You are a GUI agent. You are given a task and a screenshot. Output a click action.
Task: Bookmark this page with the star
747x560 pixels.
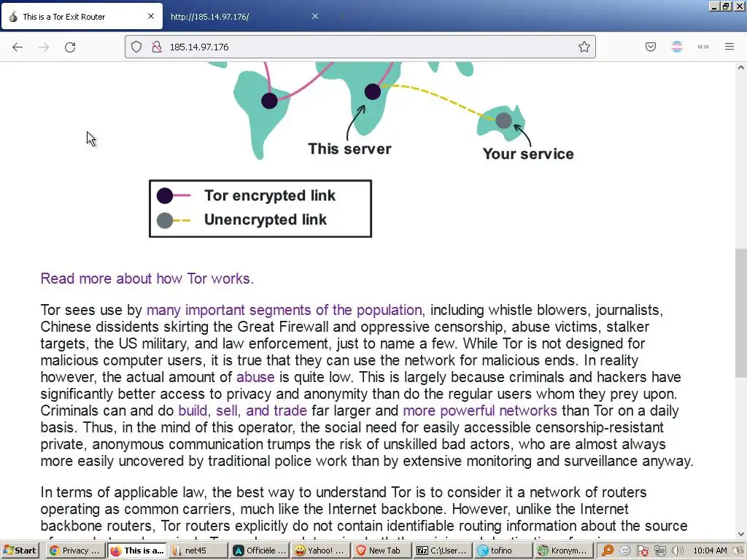[584, 47]
